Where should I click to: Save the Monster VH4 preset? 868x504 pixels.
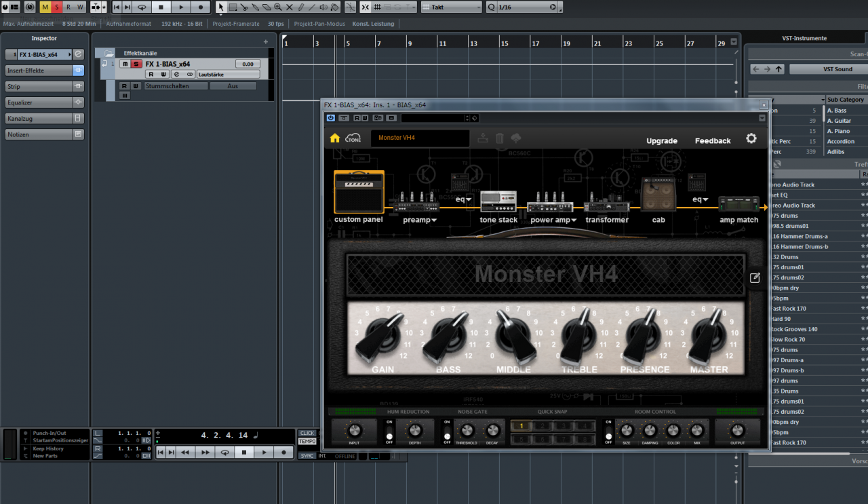(x=483, y=138)
